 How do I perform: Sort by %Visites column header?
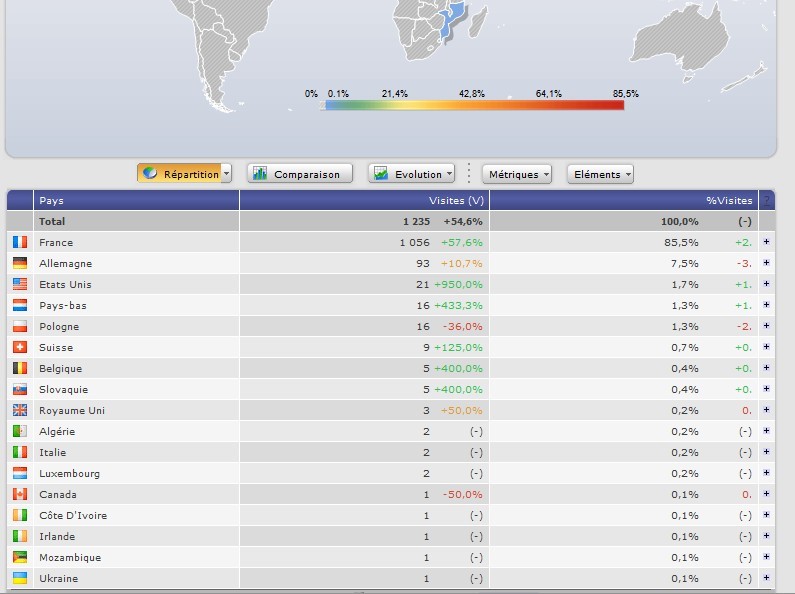pyautogui.click(x=728, y=200)
